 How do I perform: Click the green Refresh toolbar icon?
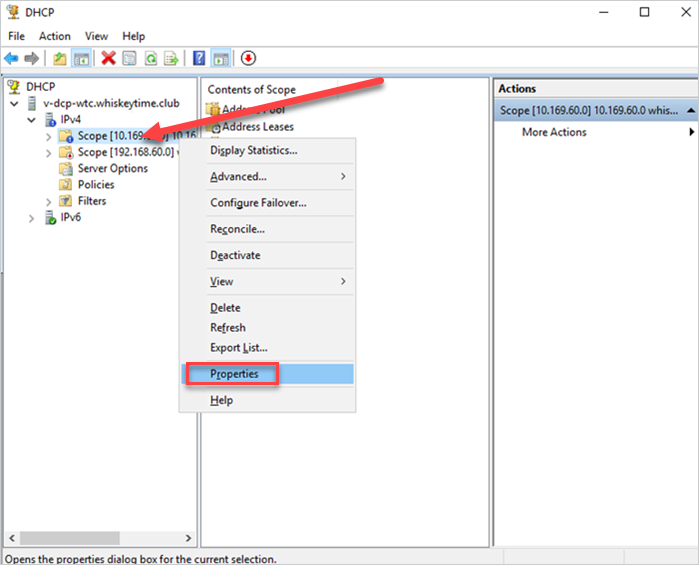pos(151,58)
